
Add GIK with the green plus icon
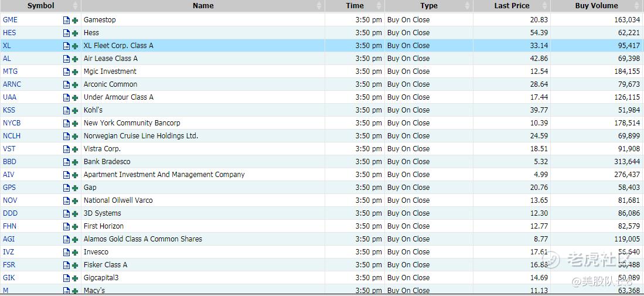pos(75,278)
